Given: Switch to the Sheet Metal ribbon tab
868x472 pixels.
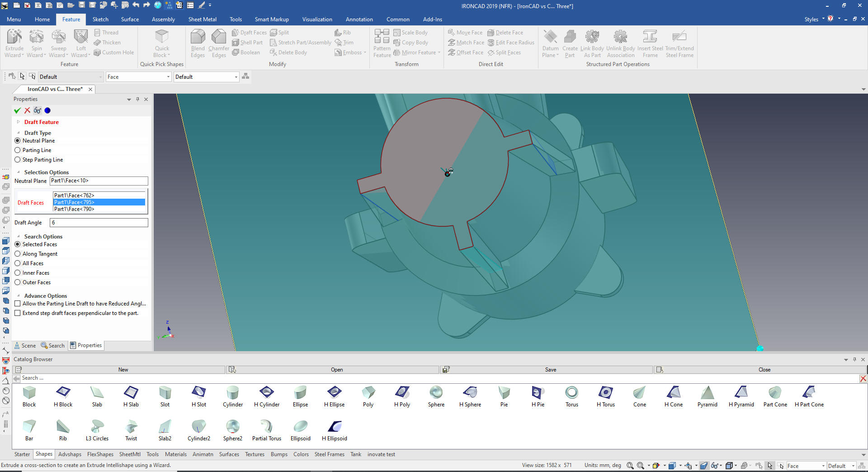Looking at the screenshot, I should pyautogui.click(x=202, y=19).
